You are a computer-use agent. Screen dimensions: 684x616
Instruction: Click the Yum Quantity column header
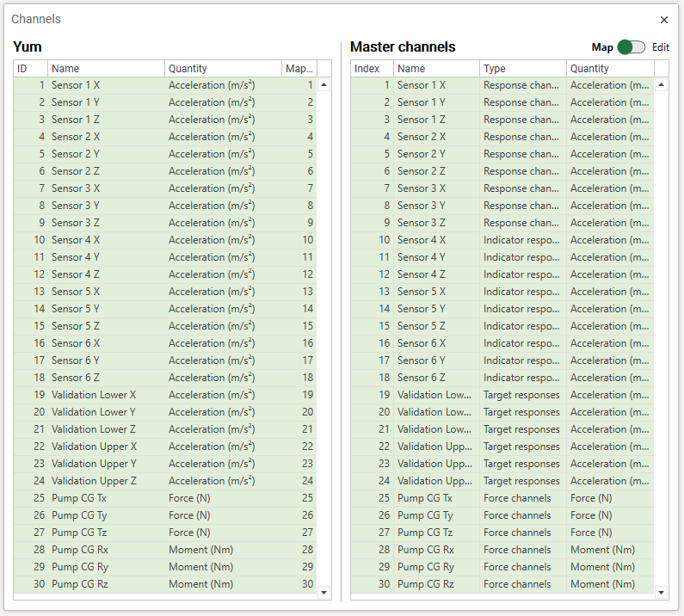222,69
